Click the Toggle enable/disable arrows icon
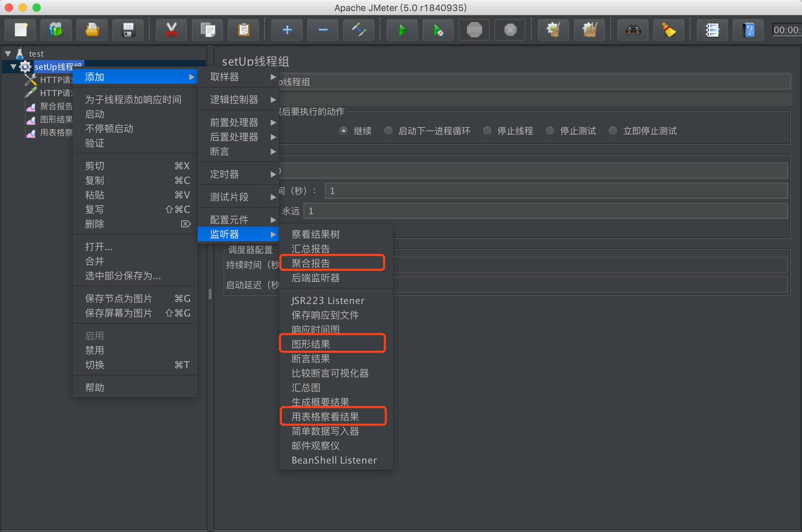 coord(359,30)
